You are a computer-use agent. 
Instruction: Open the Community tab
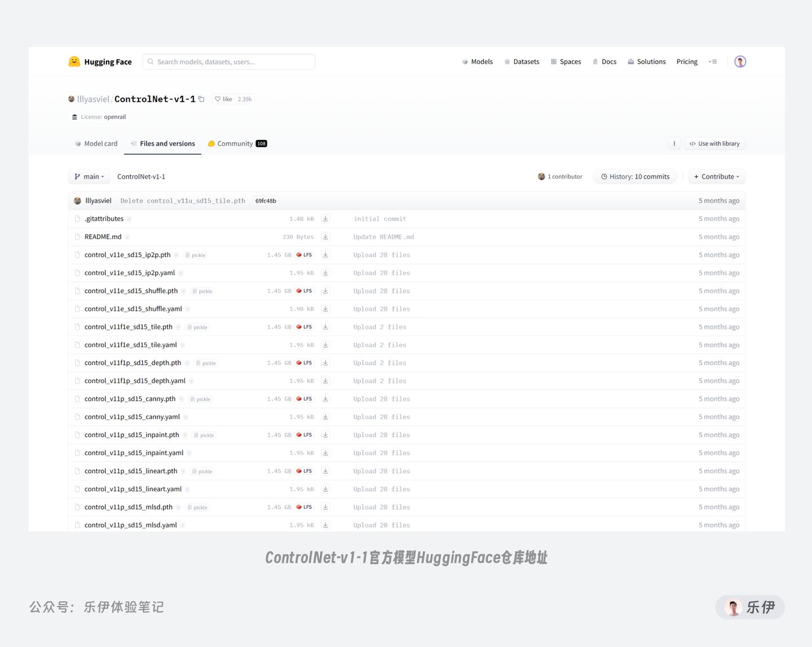pyautogui.click(x=235, y=143)
